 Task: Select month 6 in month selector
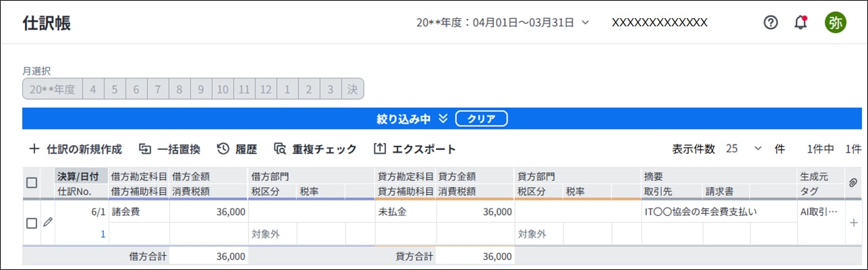click(136, 89)
